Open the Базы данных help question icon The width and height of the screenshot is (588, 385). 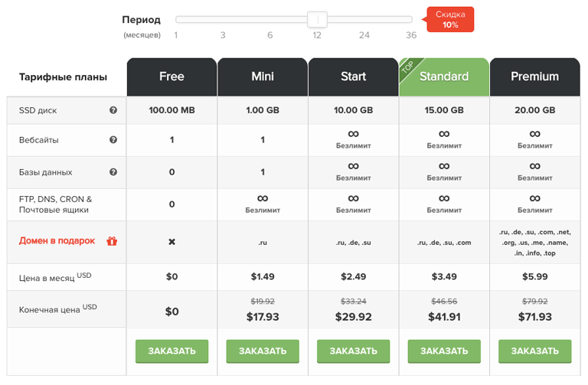[113, 172]
